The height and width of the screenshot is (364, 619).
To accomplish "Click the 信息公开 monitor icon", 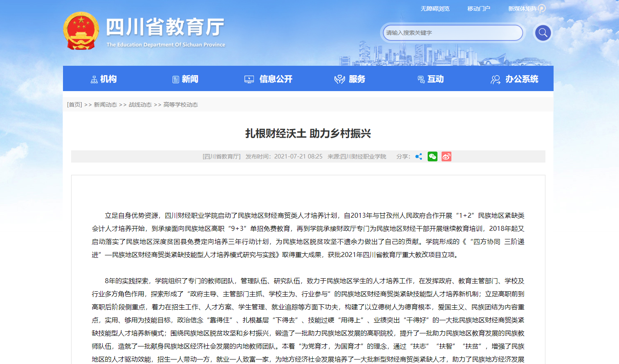I will tap(249, 78).
